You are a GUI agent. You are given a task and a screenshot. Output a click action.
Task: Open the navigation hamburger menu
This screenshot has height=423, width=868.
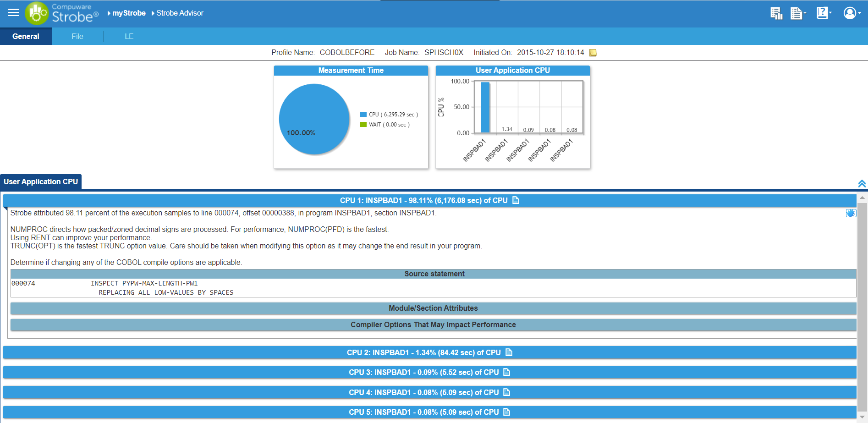[13, 13]
